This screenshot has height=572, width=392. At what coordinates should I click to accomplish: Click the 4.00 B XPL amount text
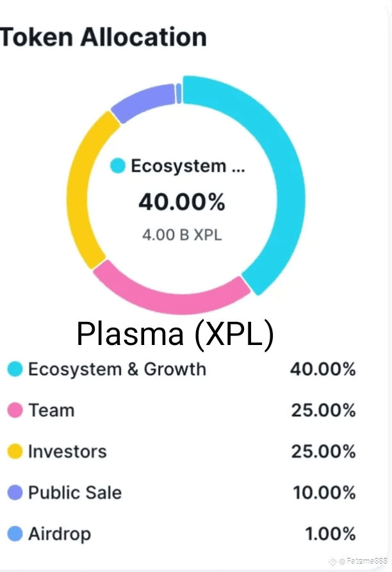[x=182, y=235]
